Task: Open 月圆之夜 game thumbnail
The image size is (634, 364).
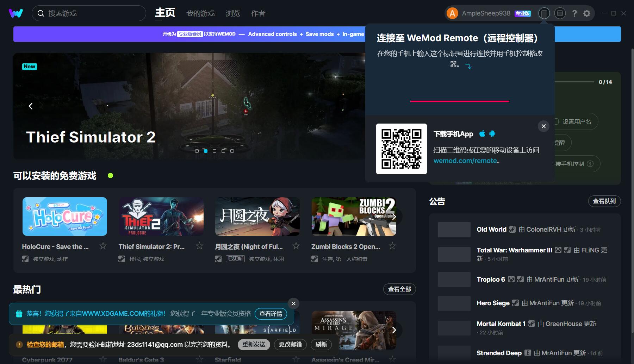Action: (x=257, y=216)
